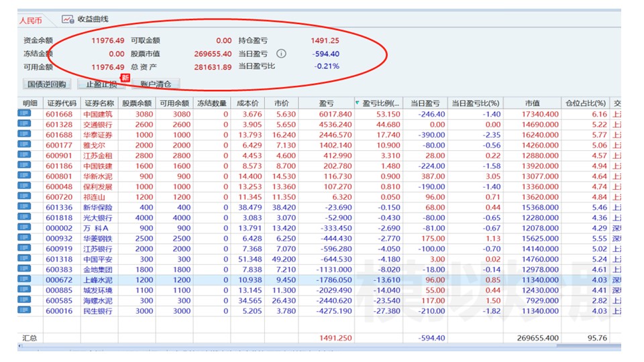Click stock code 600585
Image resolution: width=644 pixels, height=362 pixels.
(59, 301)
